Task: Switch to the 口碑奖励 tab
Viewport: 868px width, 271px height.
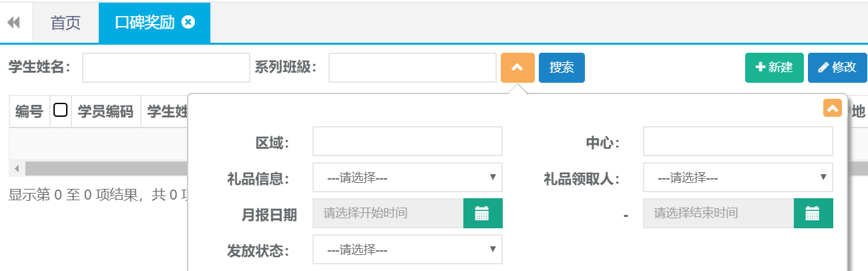Action: point(145,23)
